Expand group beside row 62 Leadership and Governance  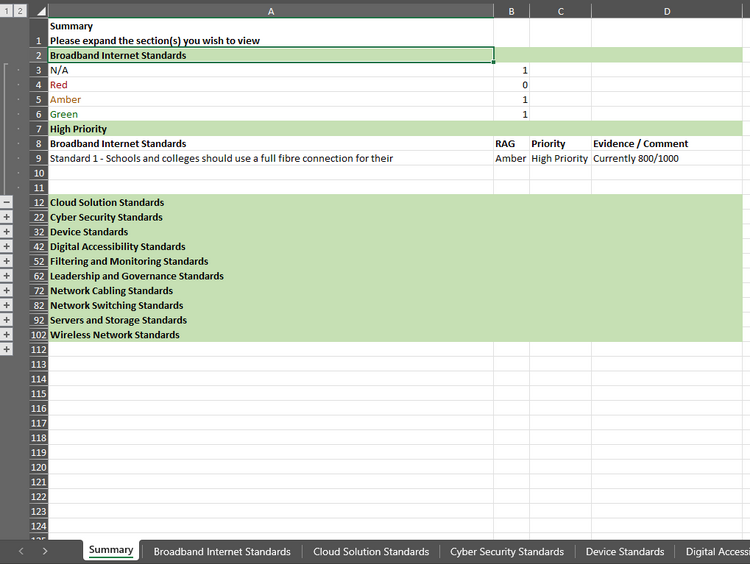pos(6,276)
